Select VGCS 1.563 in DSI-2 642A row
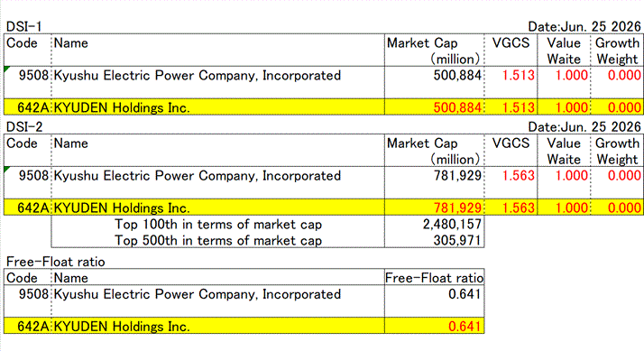The image size is (644, 351). coord(519,208)
